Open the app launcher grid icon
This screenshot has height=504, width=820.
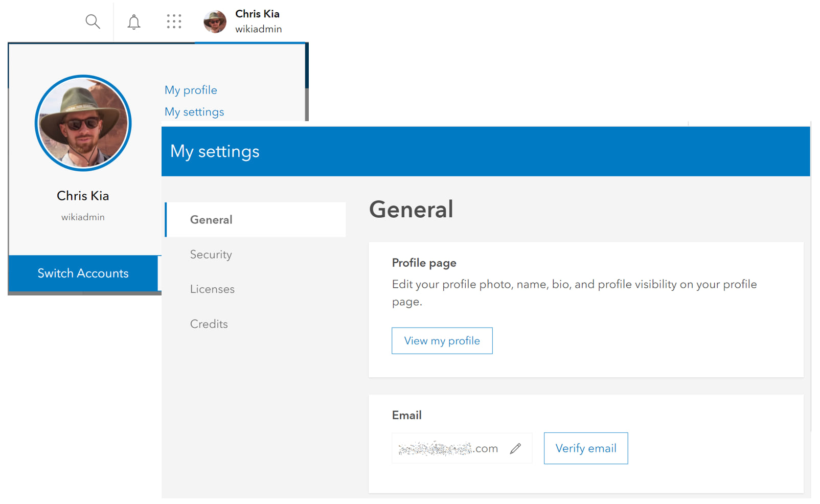pyautogui.click(x=174, y=21)
